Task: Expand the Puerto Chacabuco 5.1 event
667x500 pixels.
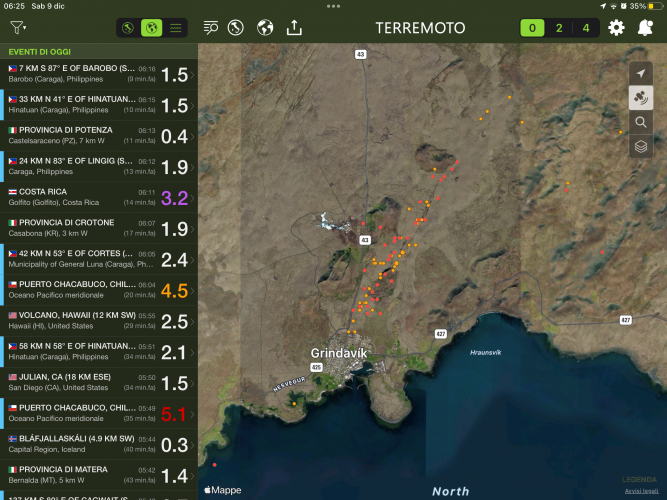Action: (x=98, y=414)
